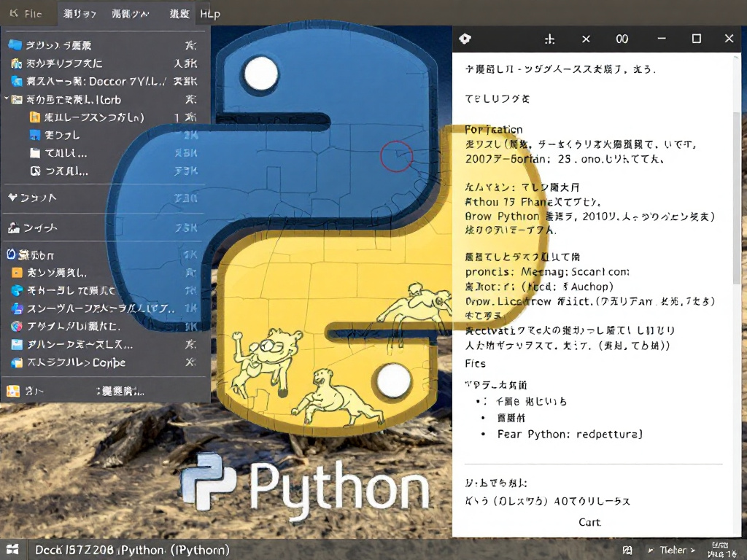The image size is (747, 560).
Task: Click the 'Cart' link at the bottom of the right window
Action: tap(589, 522)
